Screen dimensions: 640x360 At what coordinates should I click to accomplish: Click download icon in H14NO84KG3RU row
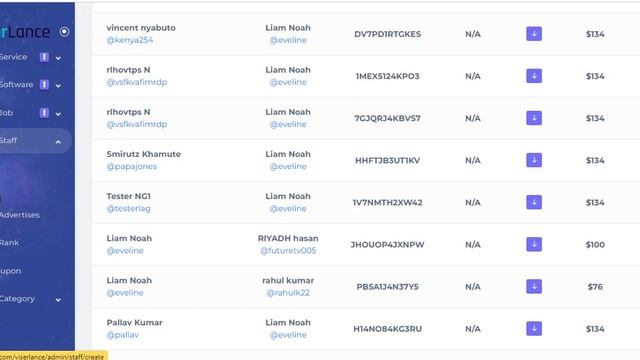[534, 329]
